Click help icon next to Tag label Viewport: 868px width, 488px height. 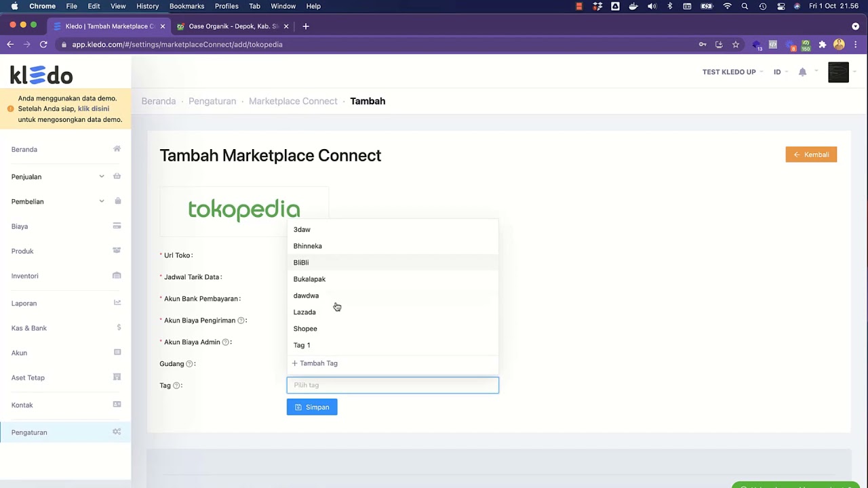point(176,386)
